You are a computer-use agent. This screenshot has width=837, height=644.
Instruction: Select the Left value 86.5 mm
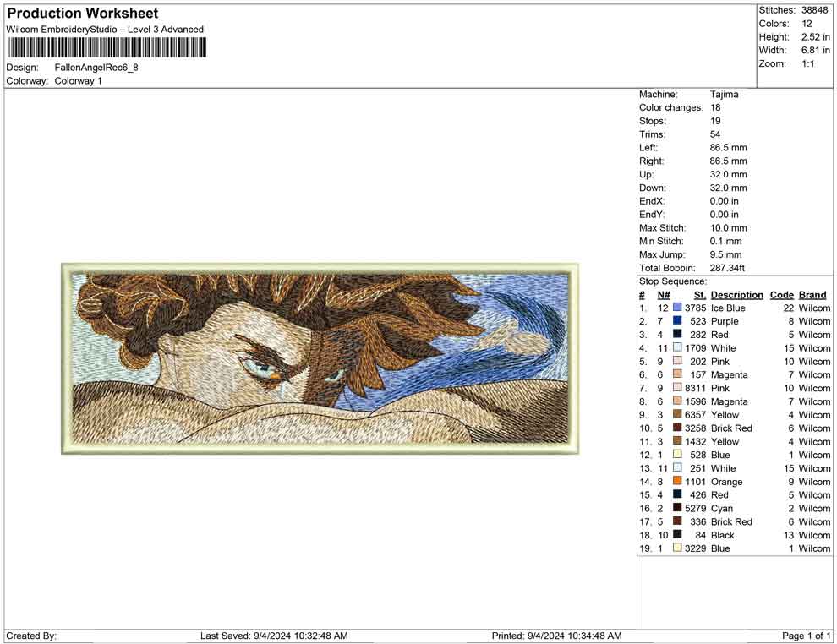[x=728, y=148]
